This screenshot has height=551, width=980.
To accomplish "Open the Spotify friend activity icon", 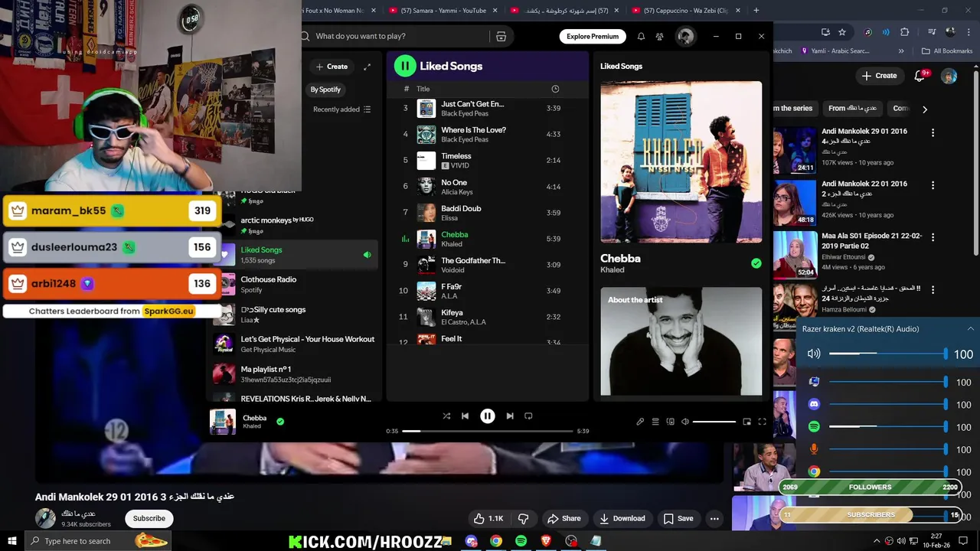I will (659, 36).
